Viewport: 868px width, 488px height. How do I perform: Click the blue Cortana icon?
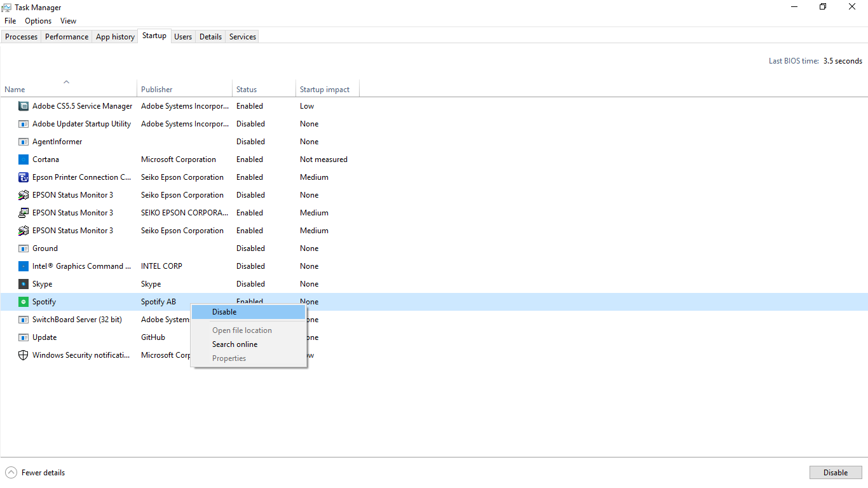pos(24,159)
